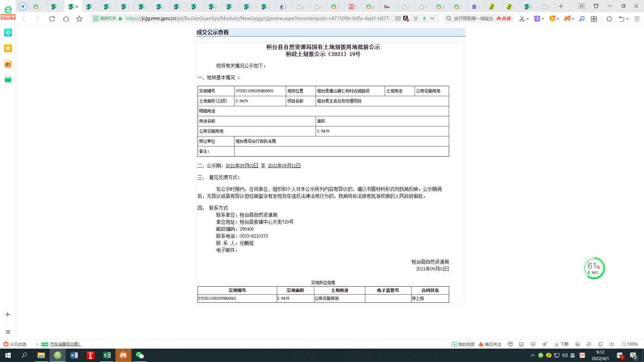The width and height of the screenshot is (644, 362).
Task: Go back to the previous page
Action: (24, 19)
